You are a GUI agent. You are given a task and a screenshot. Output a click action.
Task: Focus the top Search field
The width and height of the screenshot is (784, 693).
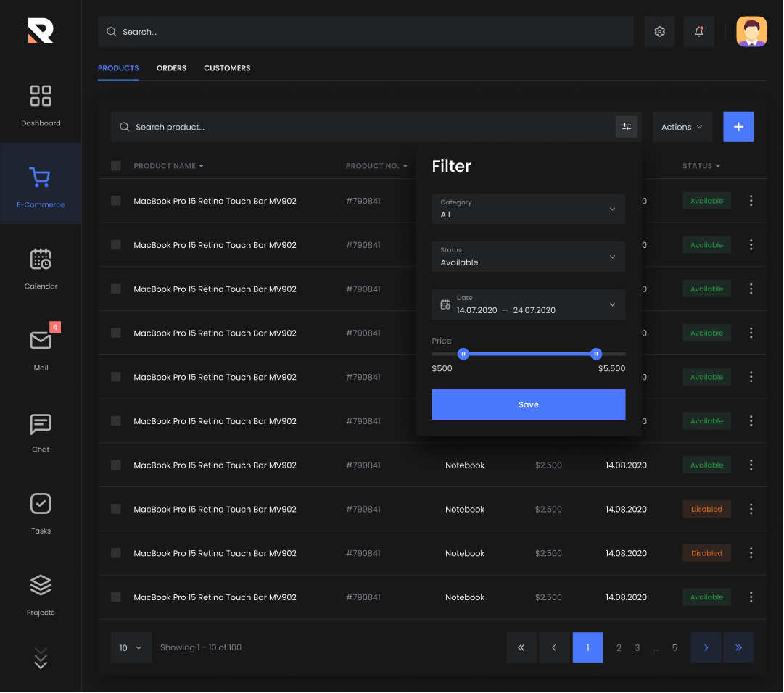[366, 31]
